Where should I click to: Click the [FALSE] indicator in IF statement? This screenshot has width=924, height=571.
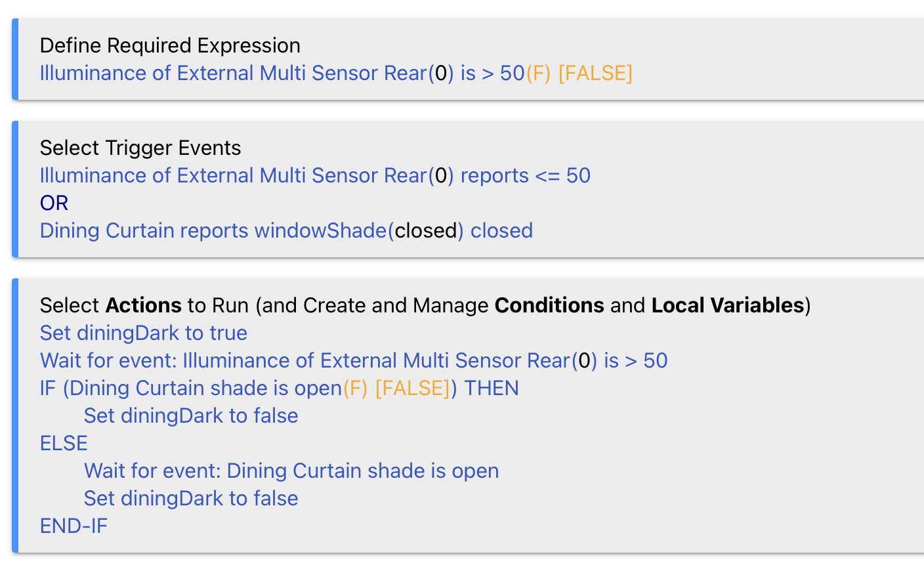(412, 388)
